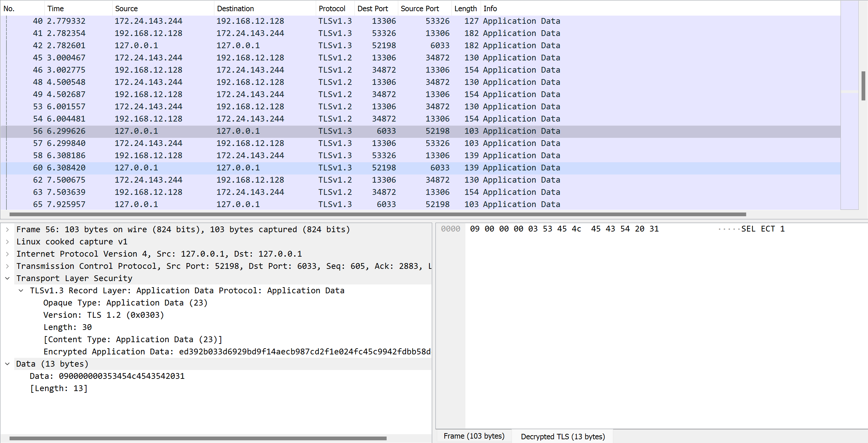Expand the Linux cooked capture v1 section

click(7, 241)
